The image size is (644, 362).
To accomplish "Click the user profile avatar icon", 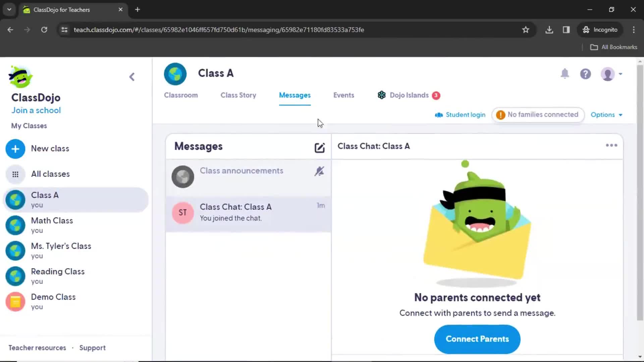I will [x=608, y=73].
